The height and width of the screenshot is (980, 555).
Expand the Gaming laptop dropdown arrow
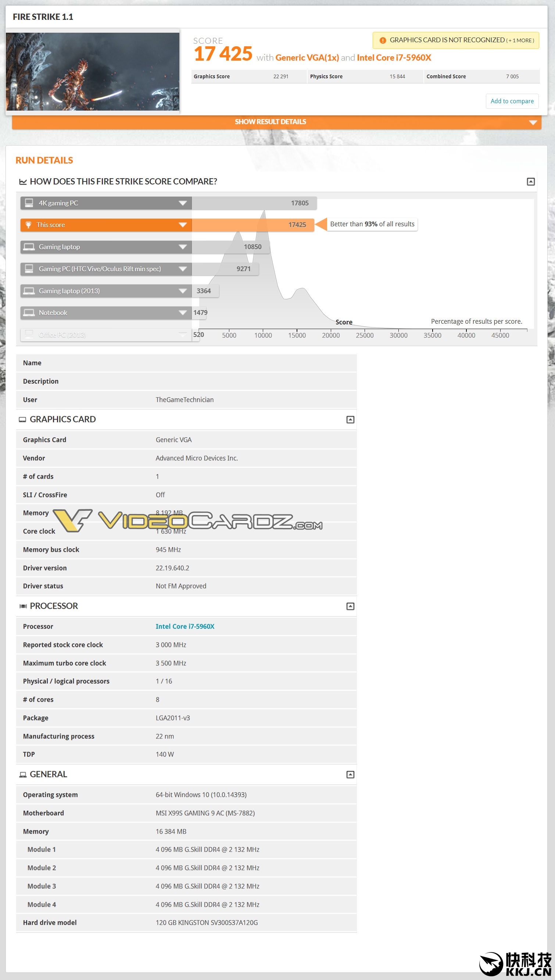point(183,247)
